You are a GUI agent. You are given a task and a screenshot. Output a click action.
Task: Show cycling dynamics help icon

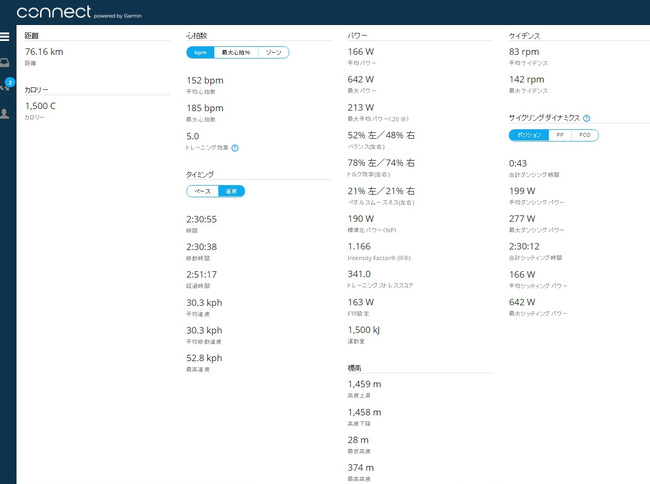click(x=587, y=118)
